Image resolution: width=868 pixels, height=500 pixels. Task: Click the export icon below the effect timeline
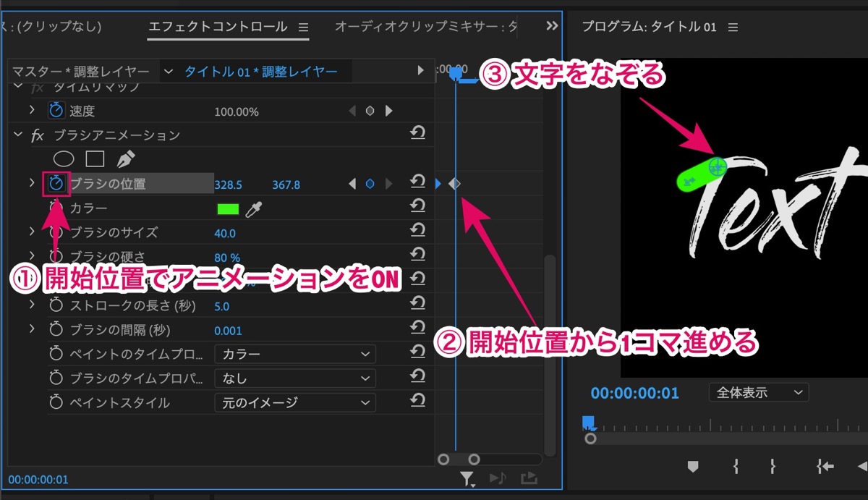click(529, 478)
